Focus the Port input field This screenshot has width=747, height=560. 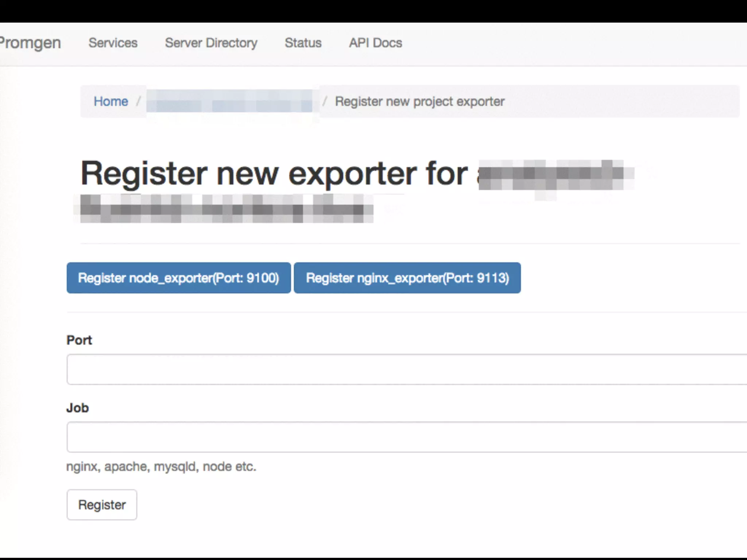(x=407, y=369)
